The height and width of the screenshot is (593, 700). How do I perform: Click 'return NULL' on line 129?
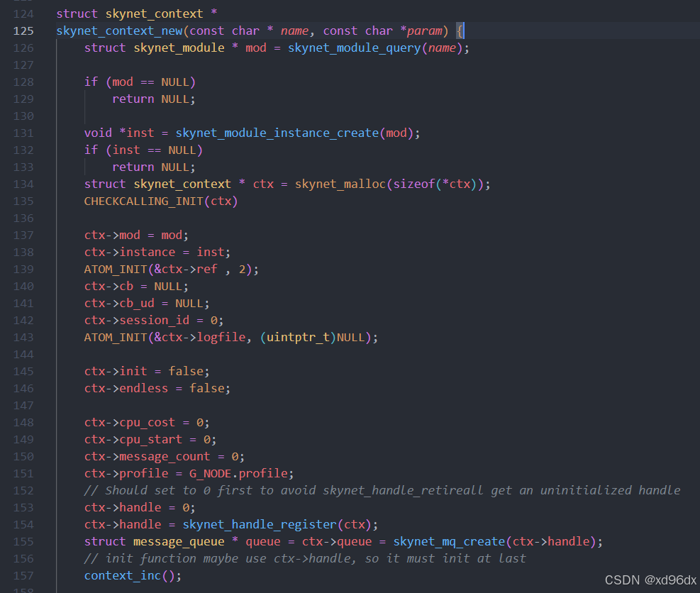(x=154, y=99)
